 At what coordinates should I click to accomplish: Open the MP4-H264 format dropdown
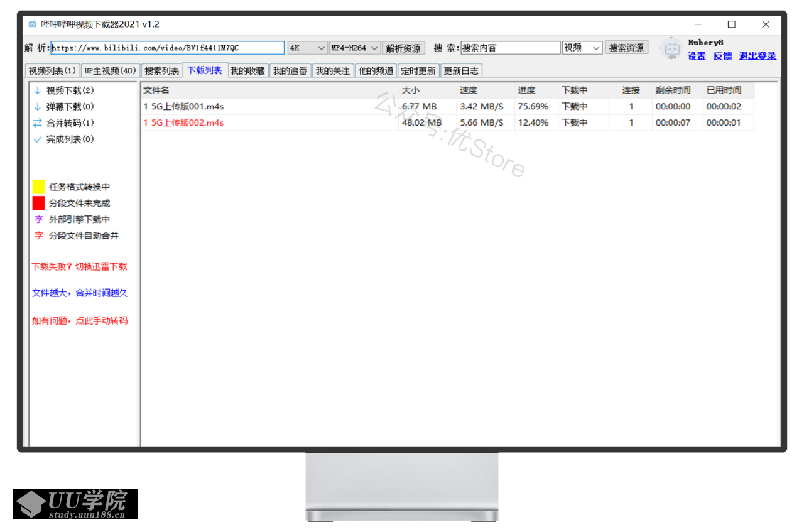(355, 48)
